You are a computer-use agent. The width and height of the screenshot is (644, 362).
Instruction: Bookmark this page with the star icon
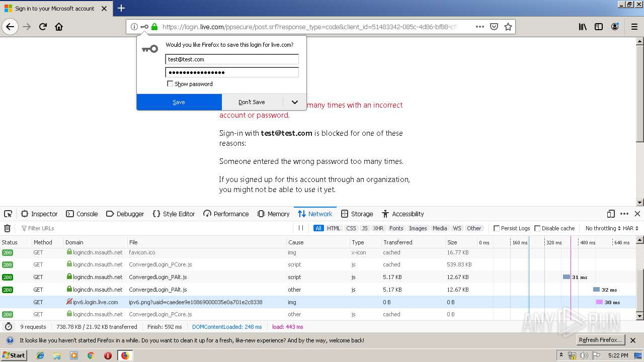[508, 27]
